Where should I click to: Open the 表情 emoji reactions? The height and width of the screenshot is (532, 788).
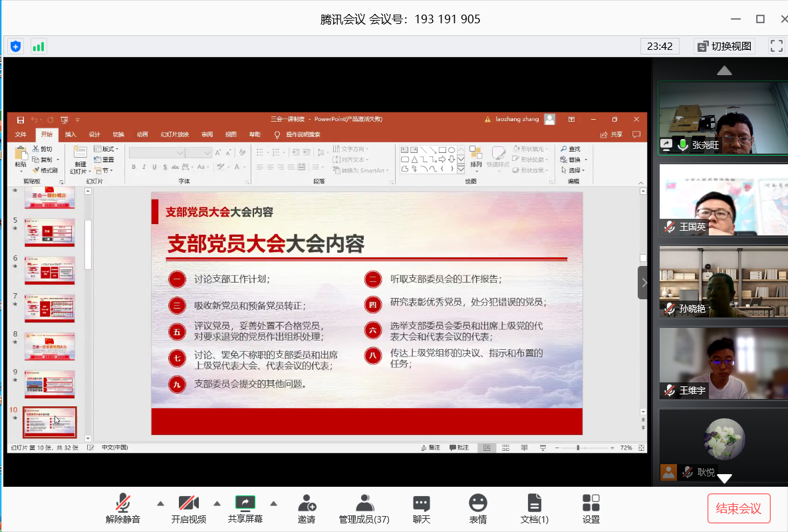point(477,508)
